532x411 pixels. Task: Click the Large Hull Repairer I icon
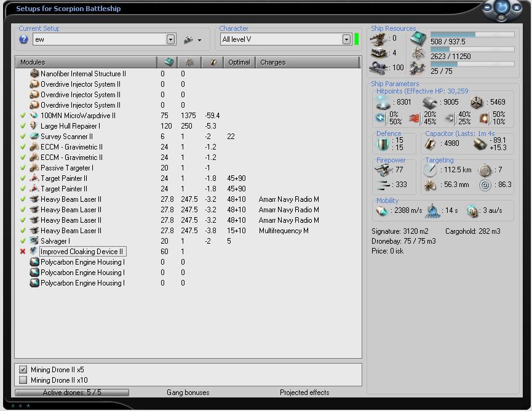pos(33,126)
